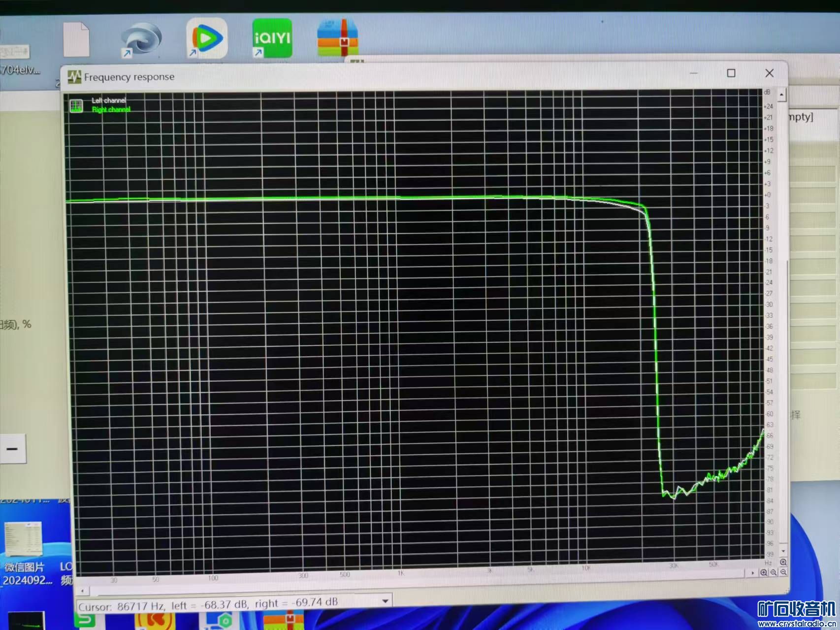Open the Tencent Video desktop shortcut
The width and height of the screenshot is (840, 630).
click(x=207, y=38)
